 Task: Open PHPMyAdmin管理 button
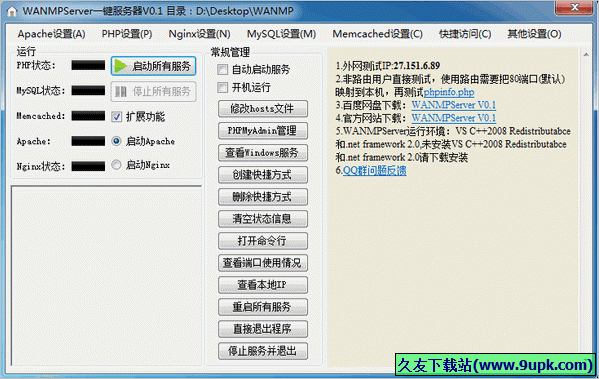click(x=263, y=131)
